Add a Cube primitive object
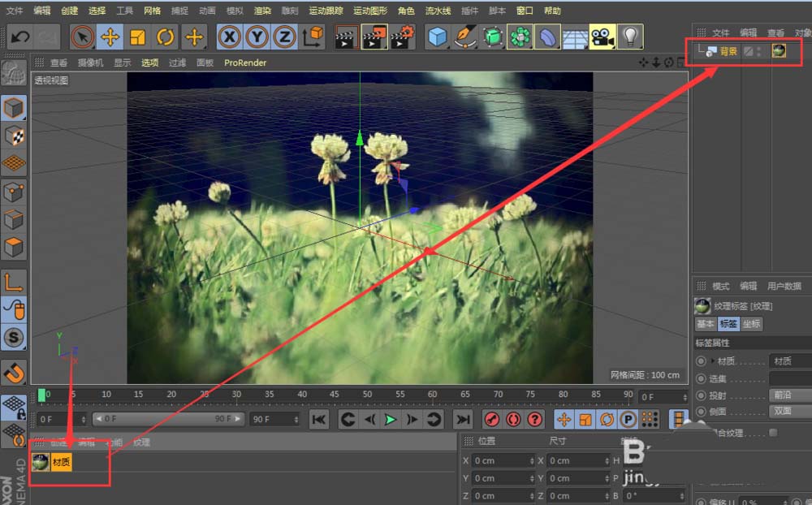The height and width of the screenshot is (505, 812). [438, 37]
